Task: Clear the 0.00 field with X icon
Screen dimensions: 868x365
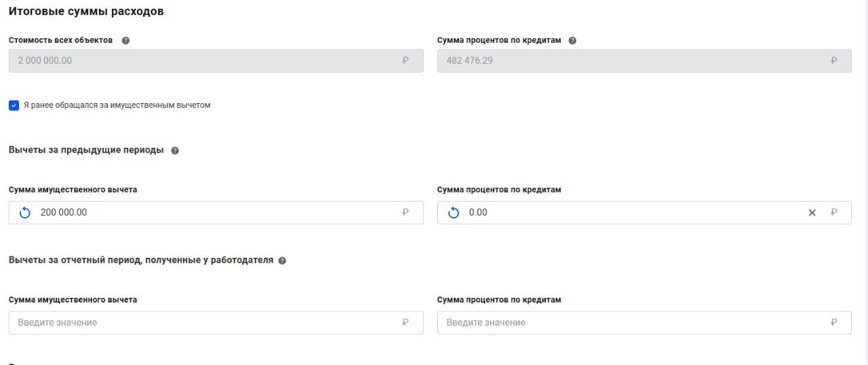Action: [x=812, y=213]
